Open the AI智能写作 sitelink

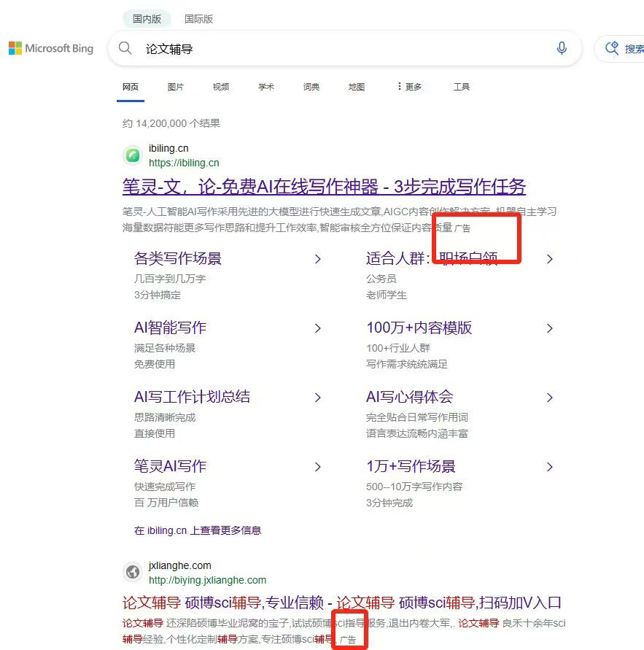(x=170, y=328)
